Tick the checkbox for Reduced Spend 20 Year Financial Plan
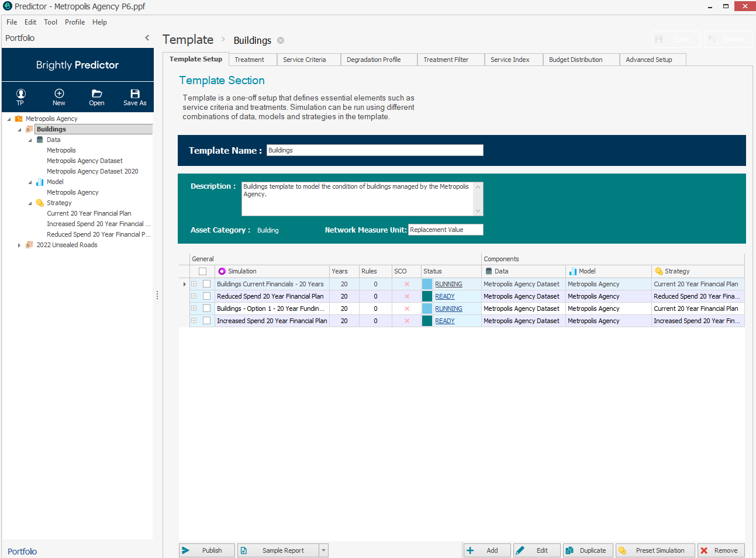Screen dimensions: 756x558 click(206, 296)
